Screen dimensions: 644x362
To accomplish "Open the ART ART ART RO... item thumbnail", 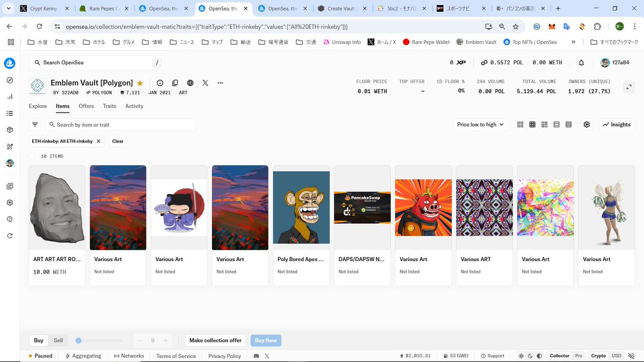I will click(x=57, y=208).
